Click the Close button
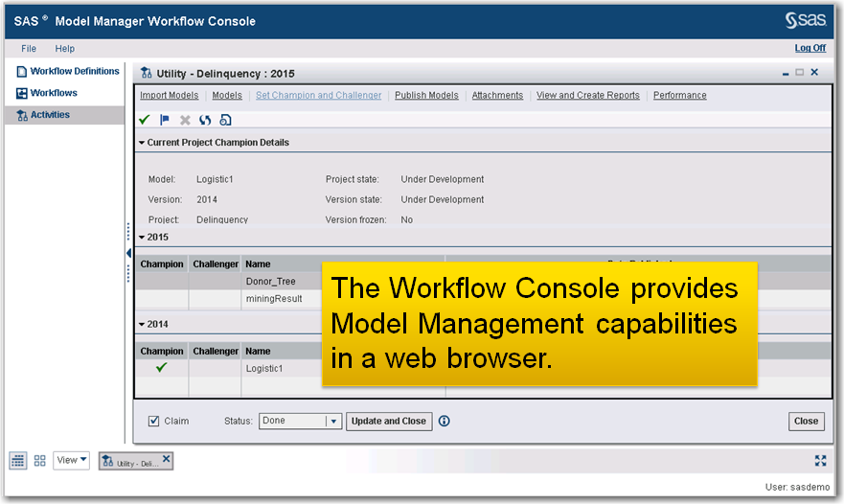This screenshot has height=504, width=844. [806, 421]
